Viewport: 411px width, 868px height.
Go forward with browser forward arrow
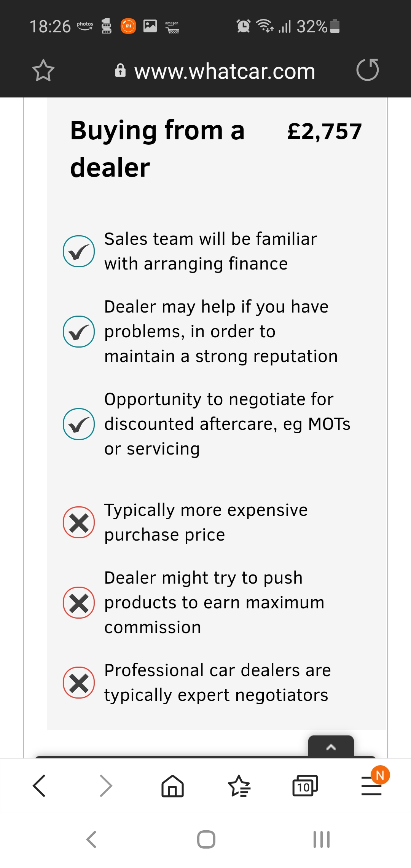pyautogui.click(x=106, y=786)
